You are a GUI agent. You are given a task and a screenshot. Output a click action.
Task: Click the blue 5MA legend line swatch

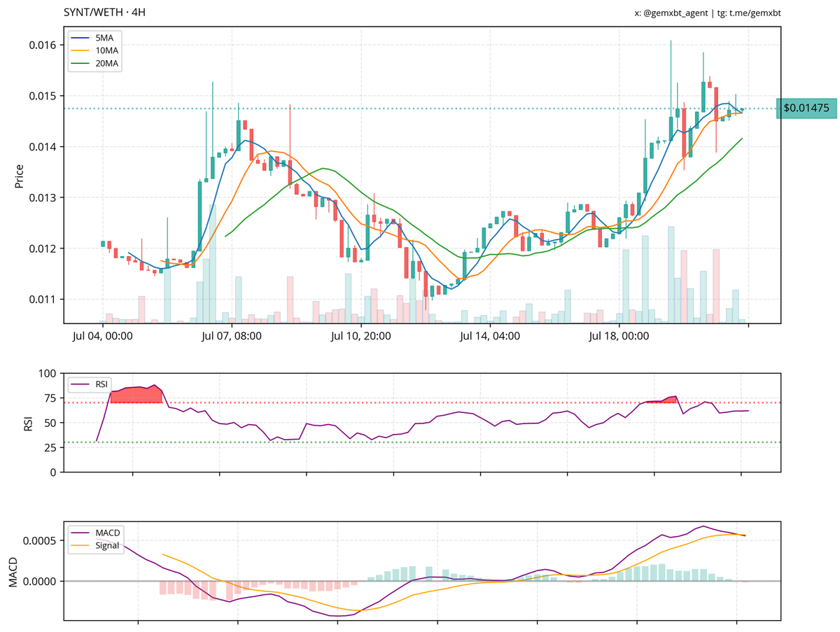click(x=80, y=39)
